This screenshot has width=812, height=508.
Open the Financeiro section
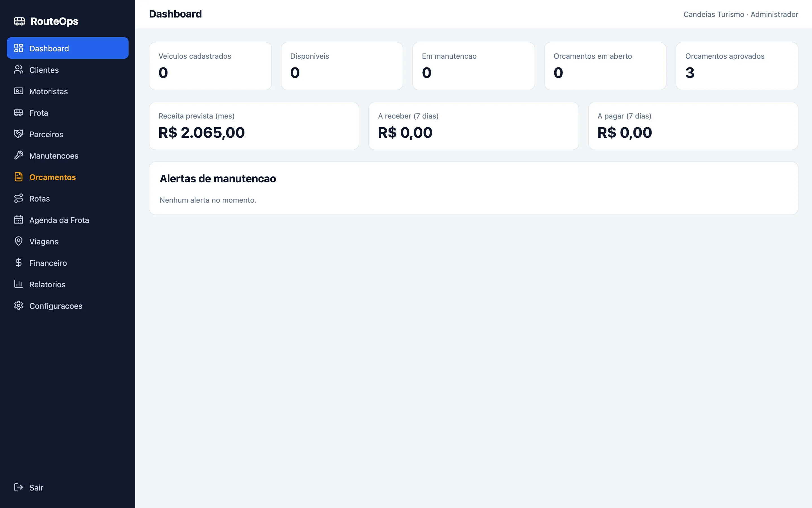pos(67,263)
